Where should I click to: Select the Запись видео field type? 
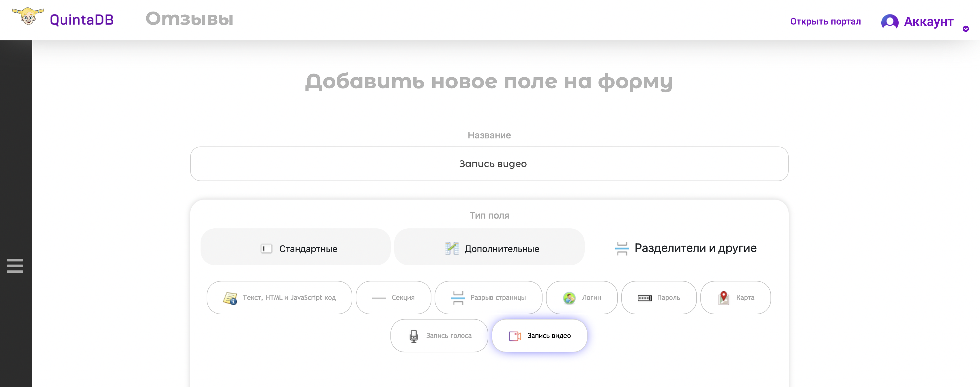[x=539, y=336]
